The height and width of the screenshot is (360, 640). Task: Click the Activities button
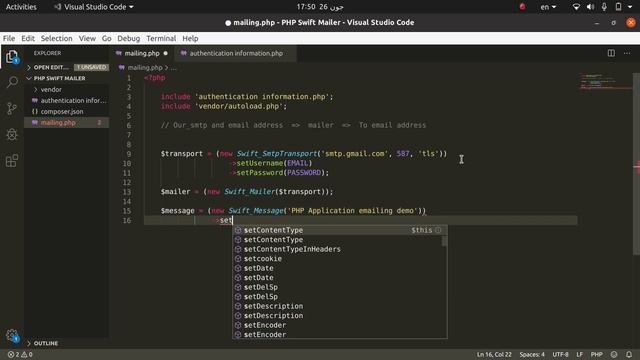click(21, 7)
